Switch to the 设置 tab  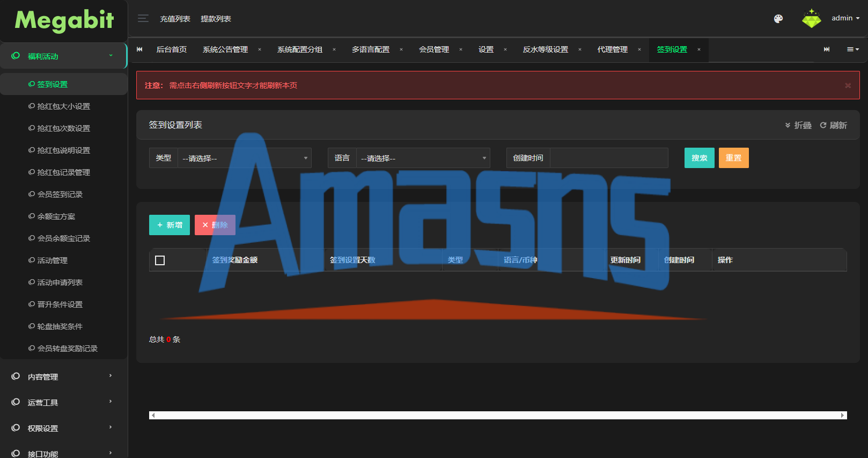click(486, 49)
